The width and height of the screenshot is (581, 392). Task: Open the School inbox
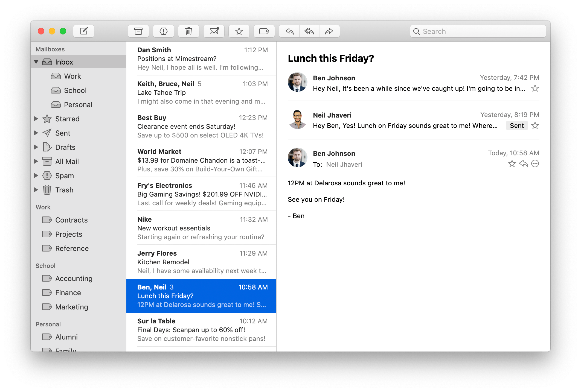pyautogui.click(x=79, y=90)
